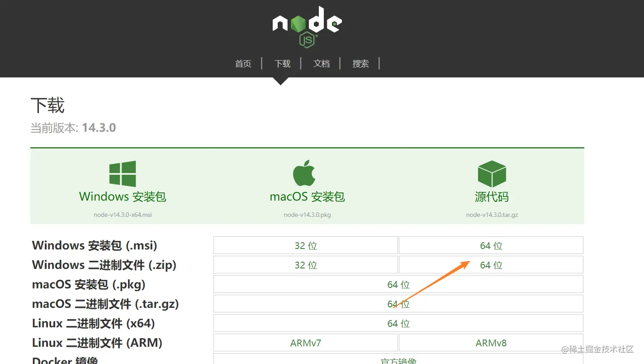Download Windows .msi 32 位 installer
The image size is (644, 364).
pyautogui.click(x=306, y=245)
